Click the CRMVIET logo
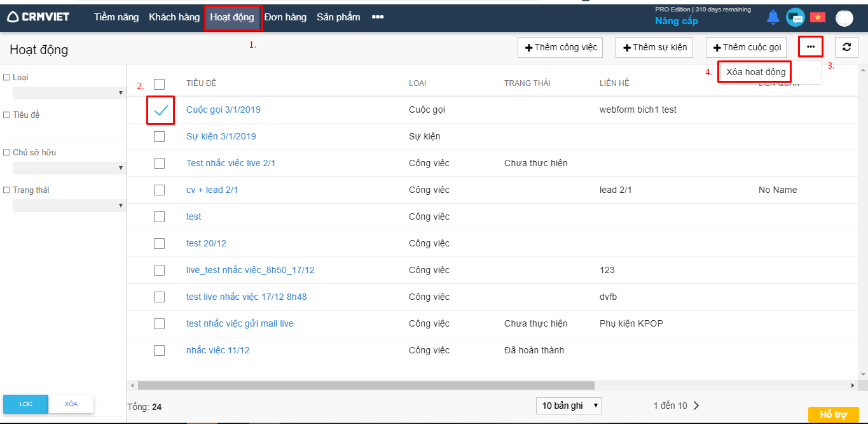The width and height of the screenshot is (868, 424). tap(39, 17)
